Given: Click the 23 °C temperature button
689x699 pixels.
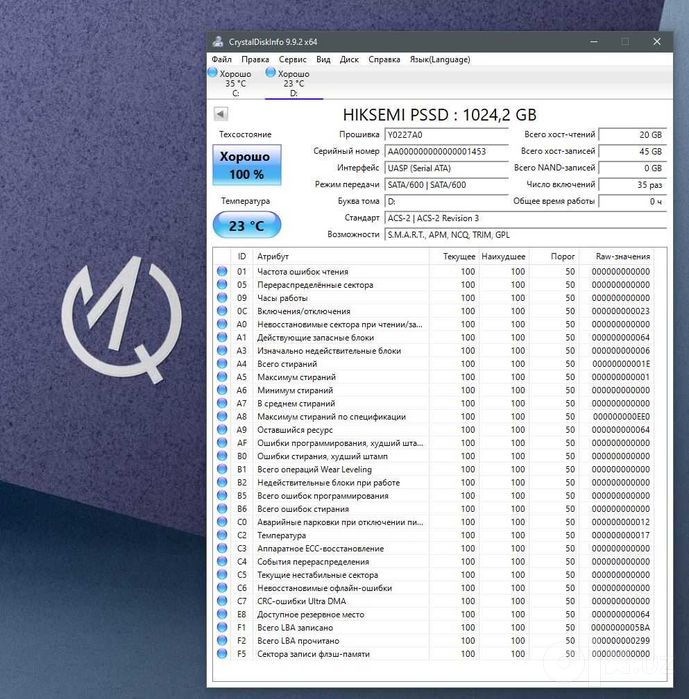Looking at the screenshot, I should point(247,225).
